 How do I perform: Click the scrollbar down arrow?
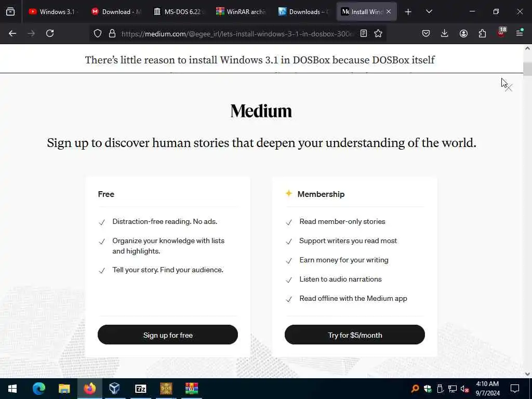point(528,374)
